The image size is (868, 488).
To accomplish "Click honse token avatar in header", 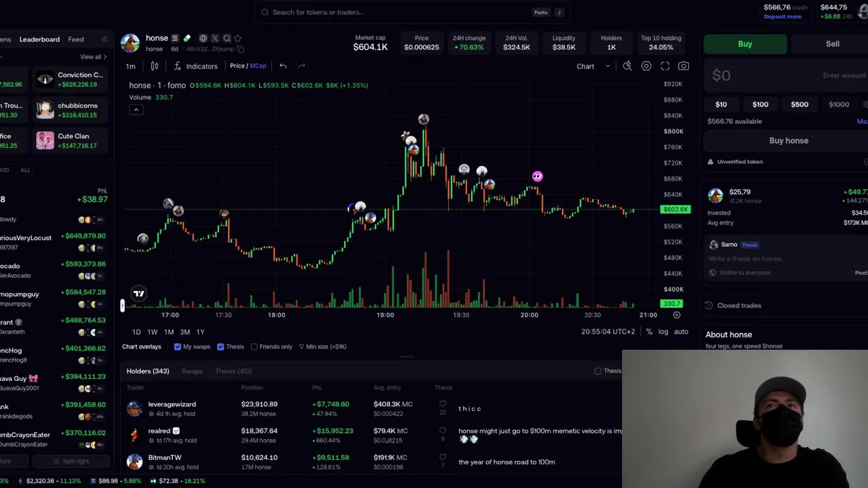I will tap(130, 43).
